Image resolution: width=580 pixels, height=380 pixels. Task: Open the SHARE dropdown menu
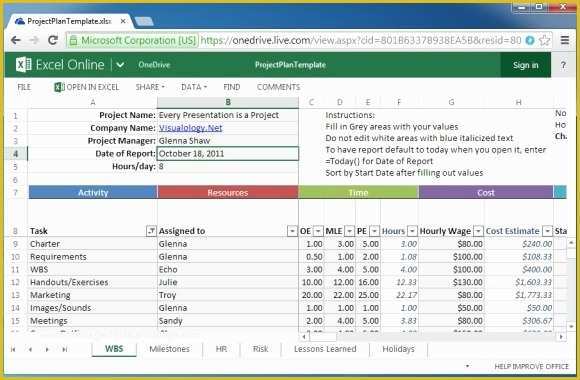(x=150, y=87)
